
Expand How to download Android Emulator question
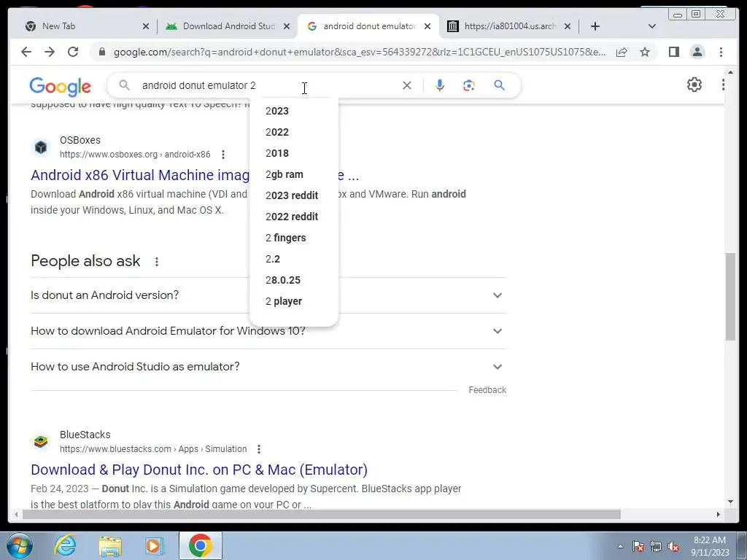click(x=268, y=331)
